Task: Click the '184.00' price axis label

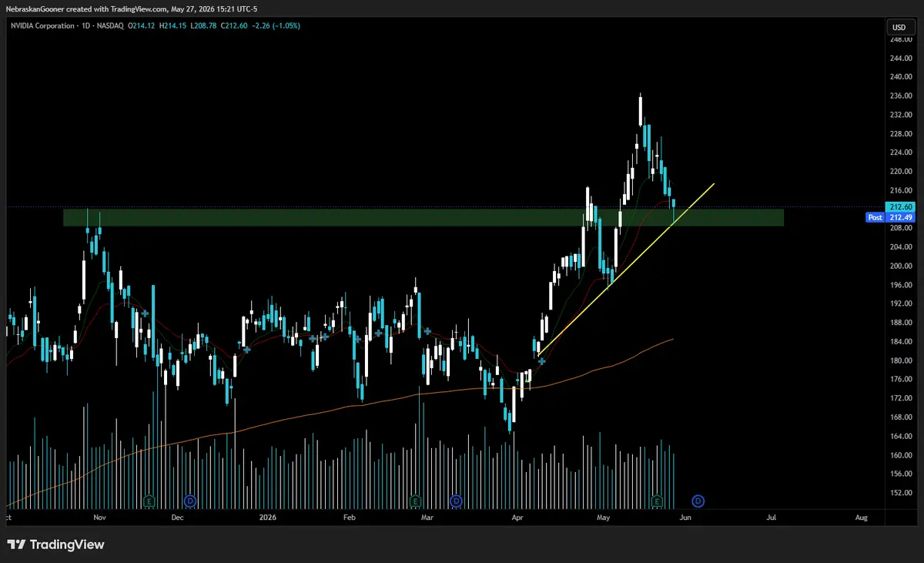Action: pos(901,342)
